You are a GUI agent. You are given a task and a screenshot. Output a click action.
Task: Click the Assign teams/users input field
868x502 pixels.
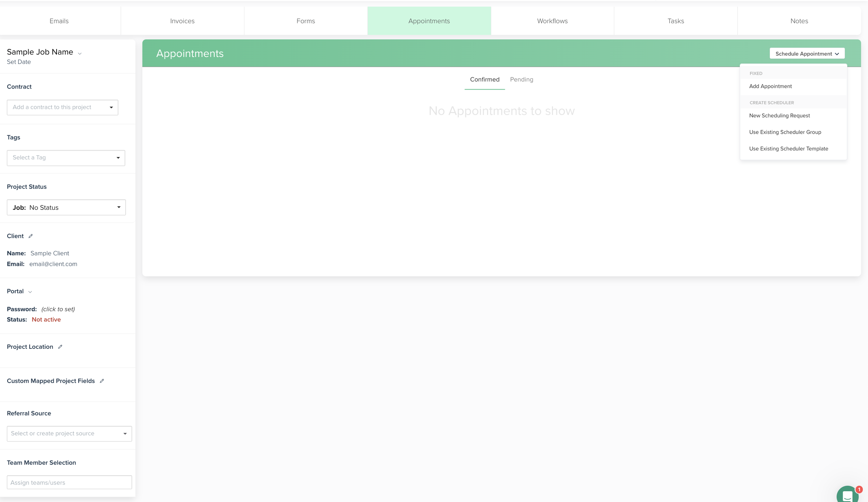click(x=69, y=482)
